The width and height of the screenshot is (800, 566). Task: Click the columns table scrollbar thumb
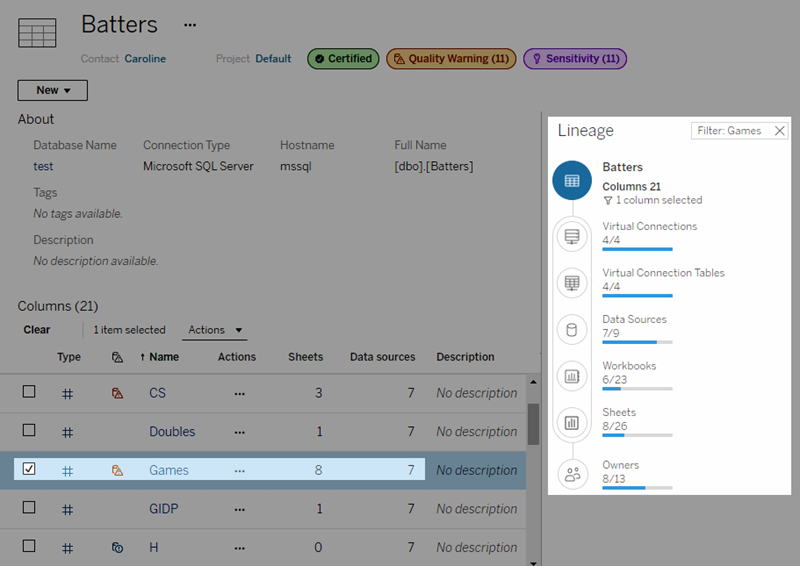point(533,424)
